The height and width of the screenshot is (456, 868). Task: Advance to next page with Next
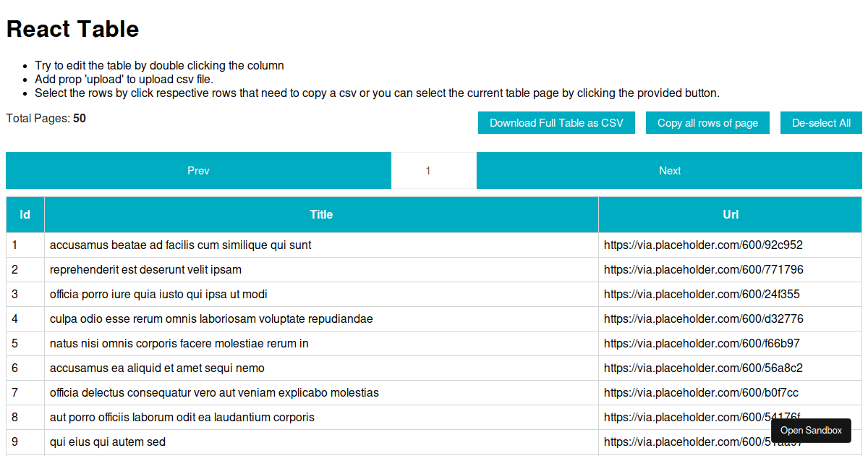[x=670, y=171]
